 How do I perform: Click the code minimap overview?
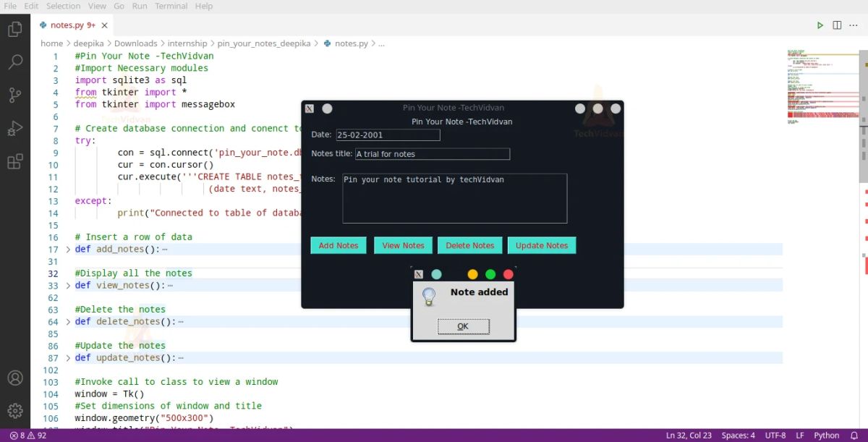click(x=822, y=87)
